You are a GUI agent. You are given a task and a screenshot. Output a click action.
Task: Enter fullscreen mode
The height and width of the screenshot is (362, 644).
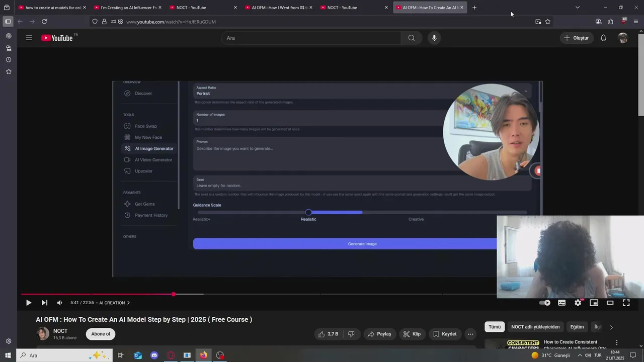coord(626,303)
